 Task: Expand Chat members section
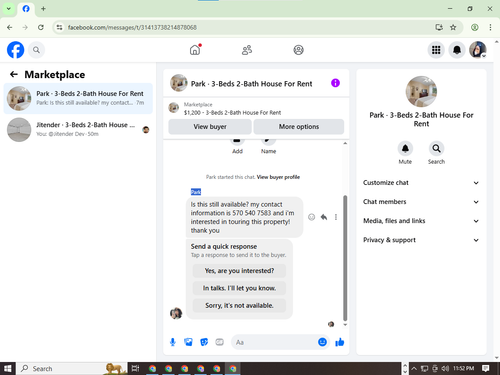[x=421, y=202]
